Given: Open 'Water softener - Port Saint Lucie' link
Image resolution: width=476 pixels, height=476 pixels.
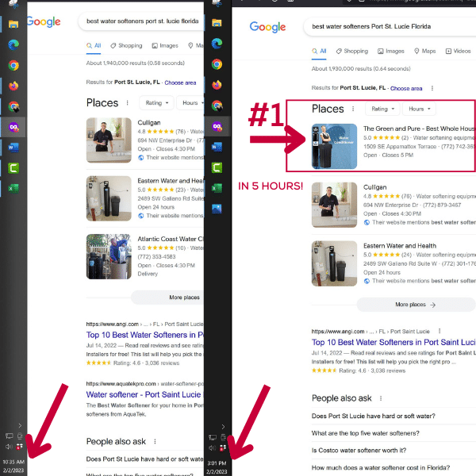Looking at the screenshot, I should [144, 394].
